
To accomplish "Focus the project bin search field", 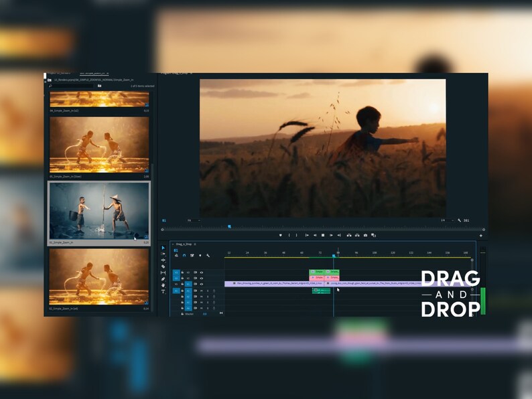I will tap(73, 86).
